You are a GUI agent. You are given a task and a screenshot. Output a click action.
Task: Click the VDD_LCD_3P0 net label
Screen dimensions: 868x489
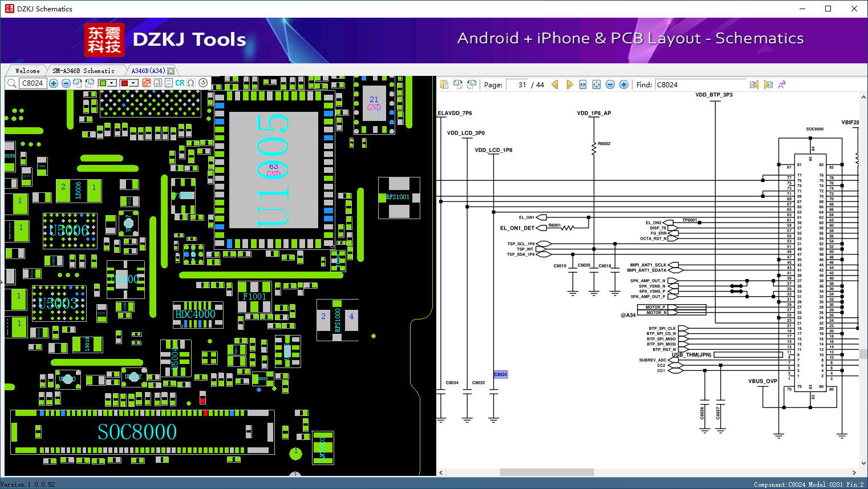(x=466, y=133)
